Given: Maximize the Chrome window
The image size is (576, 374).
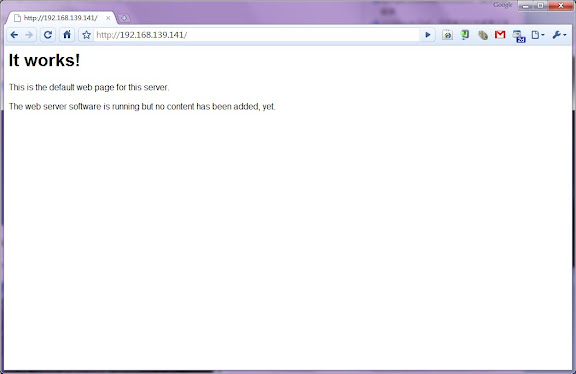Looking at the screenshot, I should pyautogui.click(x=540, y=6).
